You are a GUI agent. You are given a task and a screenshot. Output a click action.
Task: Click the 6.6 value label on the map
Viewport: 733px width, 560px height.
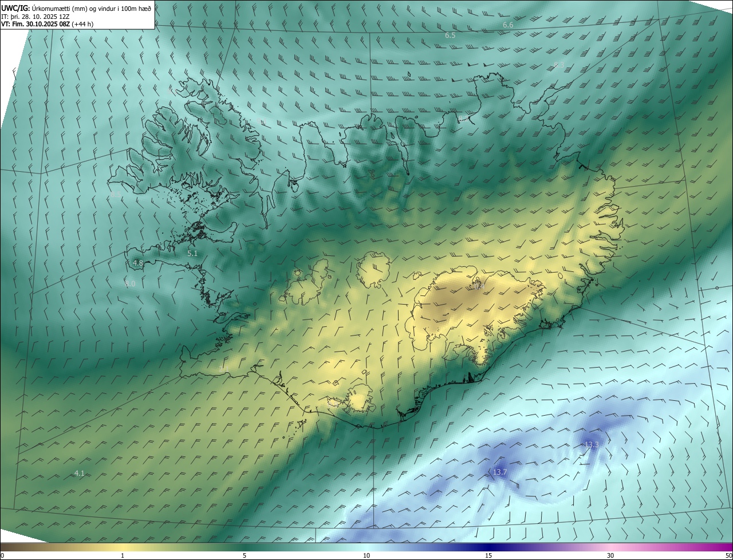pos(508,25)
